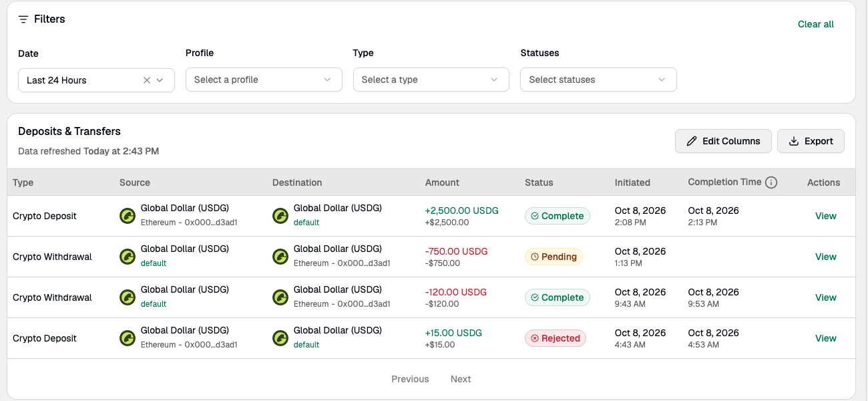Click destination USDG icon in -120.00 row

pyautogui.click(x=280, y=297)
